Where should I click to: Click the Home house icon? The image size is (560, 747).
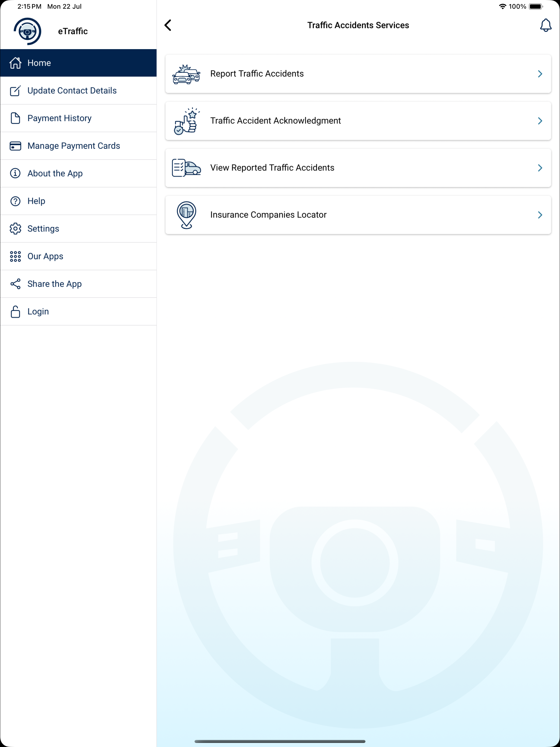tap(15, 63)
